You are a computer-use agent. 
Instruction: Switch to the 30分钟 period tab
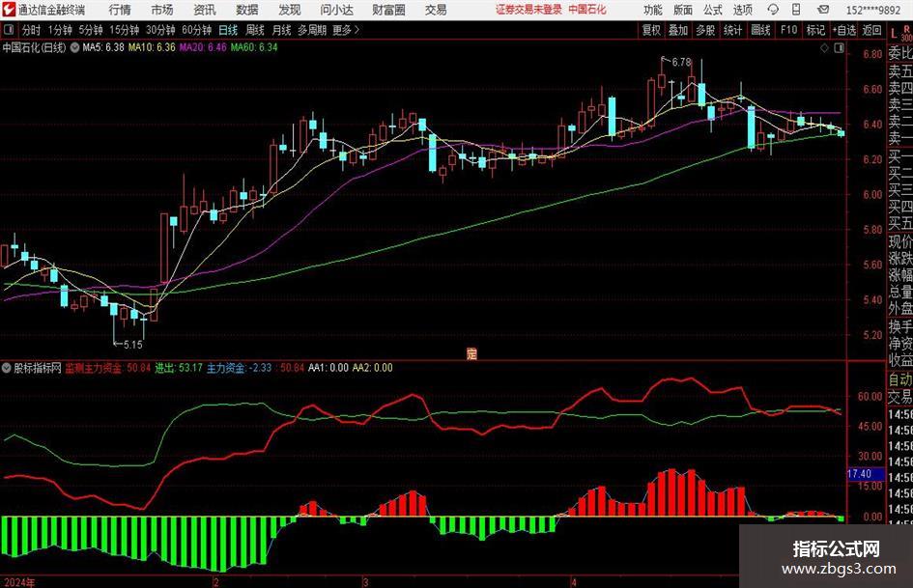coord(160,30)
